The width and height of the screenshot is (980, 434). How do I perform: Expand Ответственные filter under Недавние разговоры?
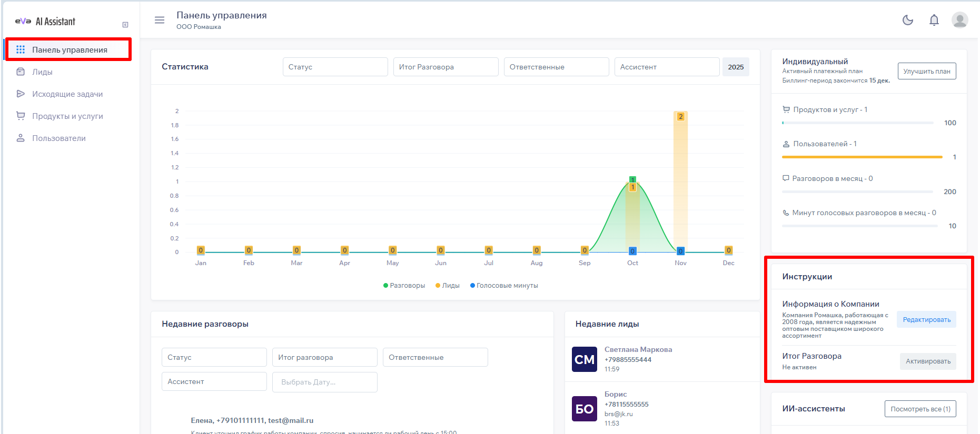(435, 357)
